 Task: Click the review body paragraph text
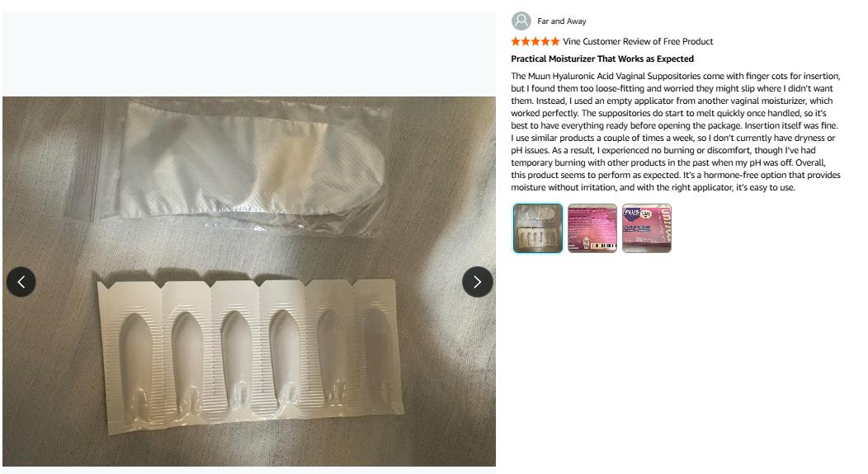[x=675, y=132]
